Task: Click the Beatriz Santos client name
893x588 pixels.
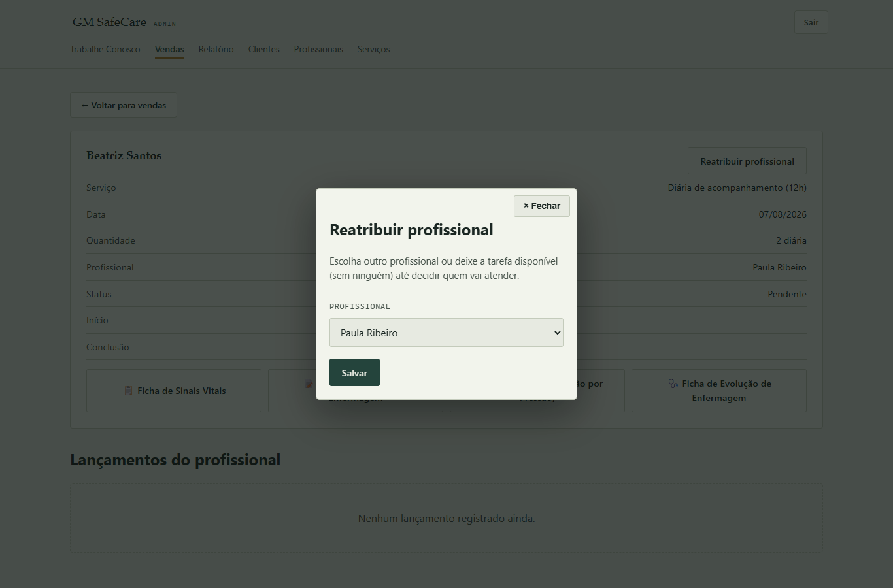Action: [124, 155]
